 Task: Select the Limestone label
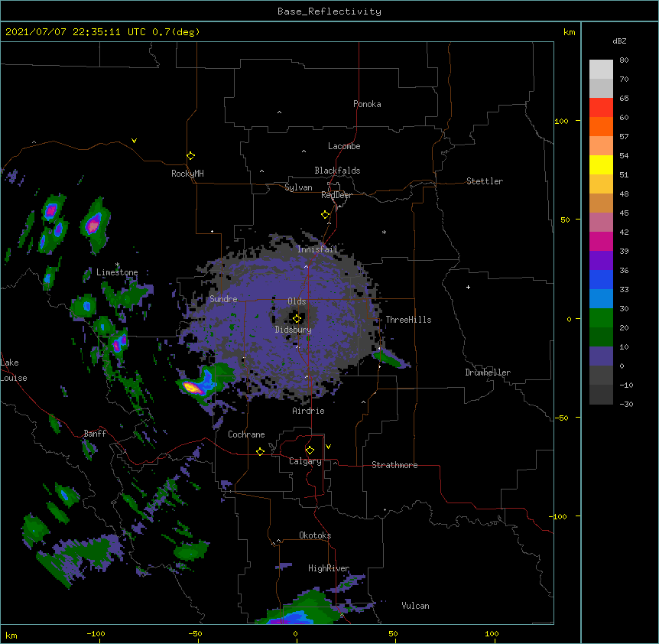click(x=117, y=272)
